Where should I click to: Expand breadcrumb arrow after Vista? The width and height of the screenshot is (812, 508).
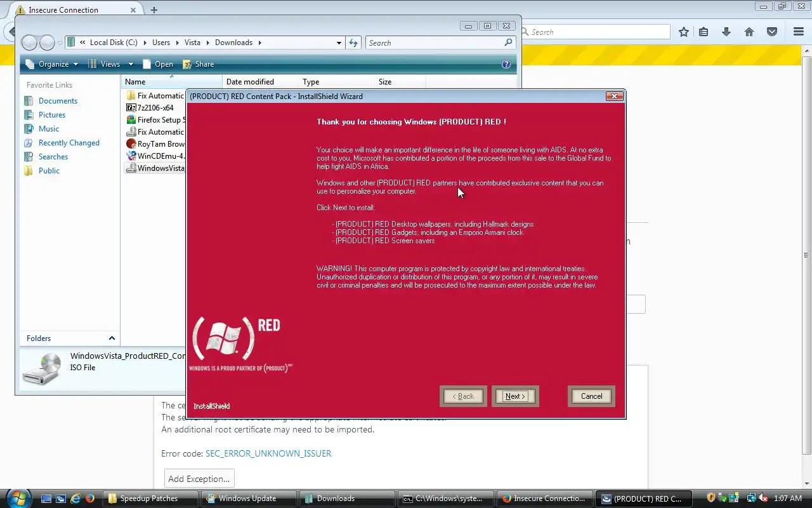tap(208, 43)
